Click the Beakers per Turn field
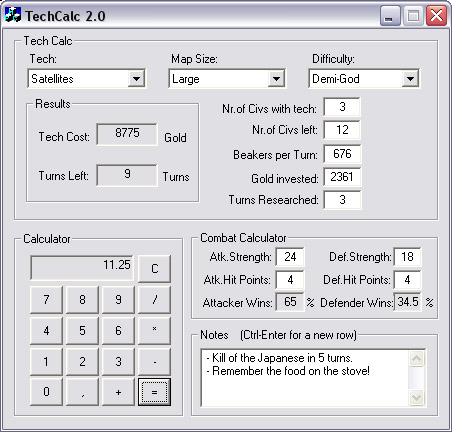This screenshot has width=452, height=432. tap(342, 154)
